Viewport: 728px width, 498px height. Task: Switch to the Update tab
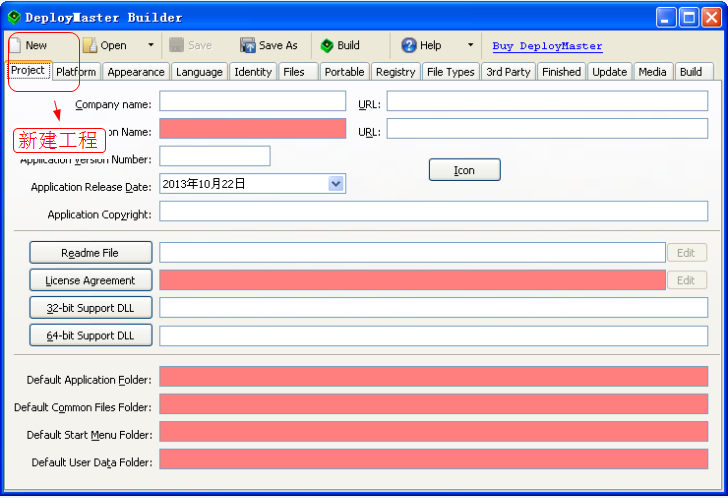610,72
